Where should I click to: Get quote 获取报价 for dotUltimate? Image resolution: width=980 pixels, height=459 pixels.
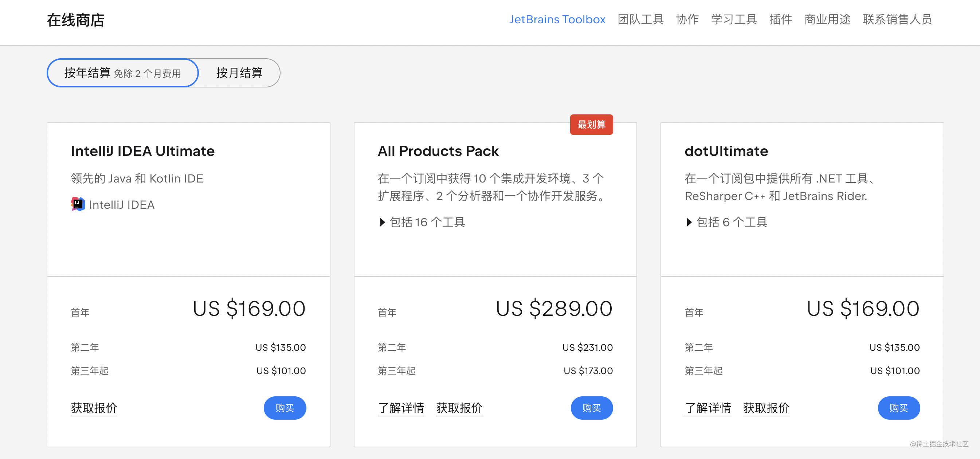[x=766, y=408]
